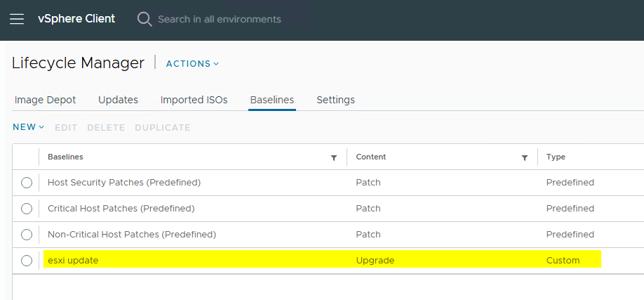Image resolution: width=644 pixels, height=300 pixels.
Task: Click the vSphere Client title link
Action: (76, 19)
